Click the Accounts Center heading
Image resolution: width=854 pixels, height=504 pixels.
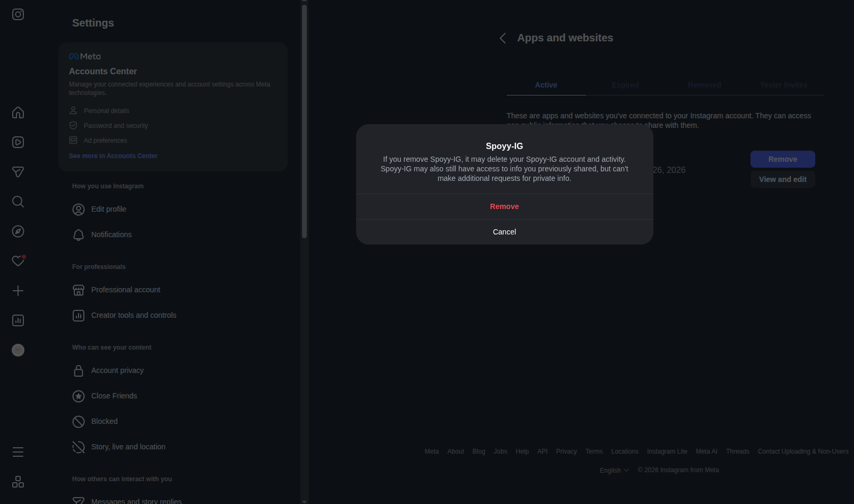coord(103,71)
